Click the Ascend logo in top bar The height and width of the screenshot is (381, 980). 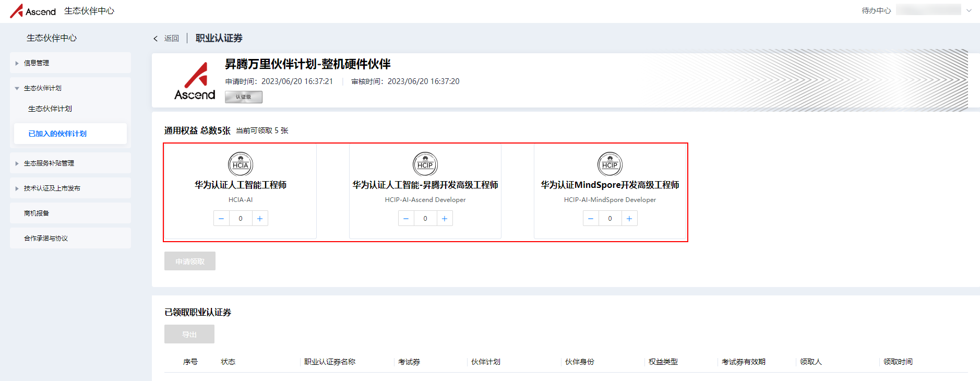tap(33, 11)
